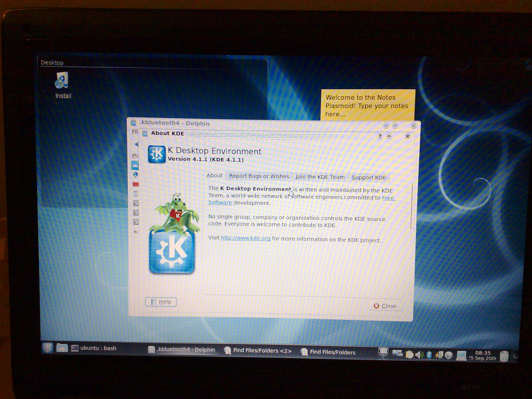Viewport: 532px width, 399px height.
Task: Select Trash in Dolphin Places panel
Action: coord(135,194)
